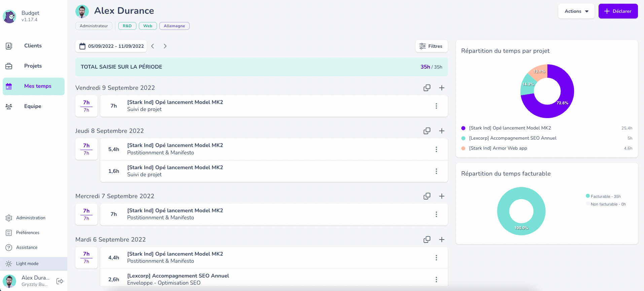
Task: Click the logout icon beside Alex Dura...
Action: click(x=60, y=281)
